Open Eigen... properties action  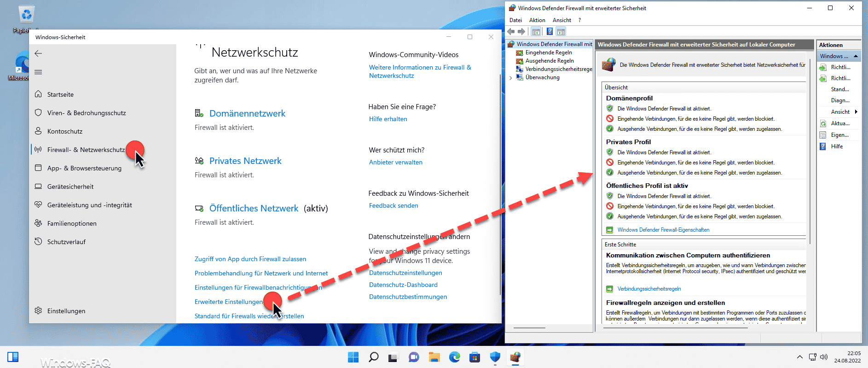[x=839, y=135]
